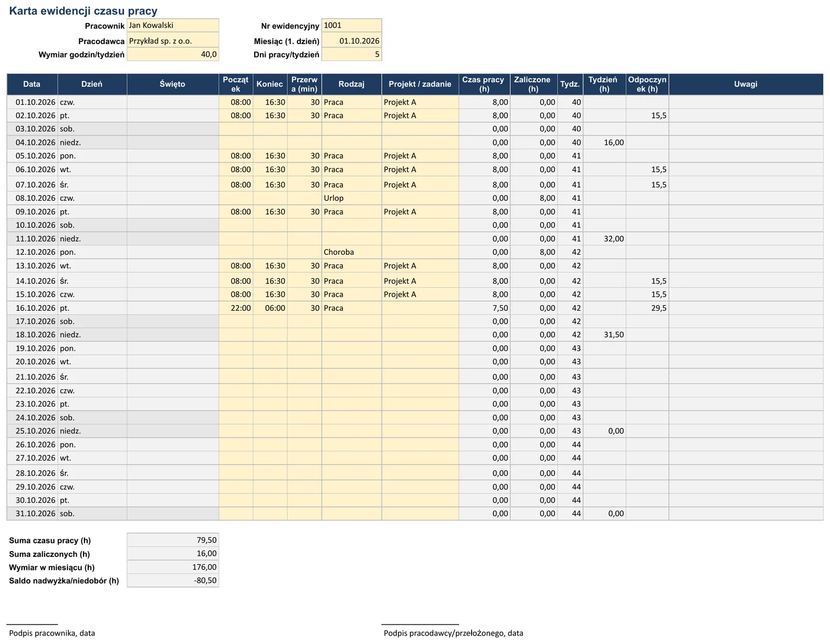
Task: Click the date cell 31.10.2026
Action: coord(32,514)
